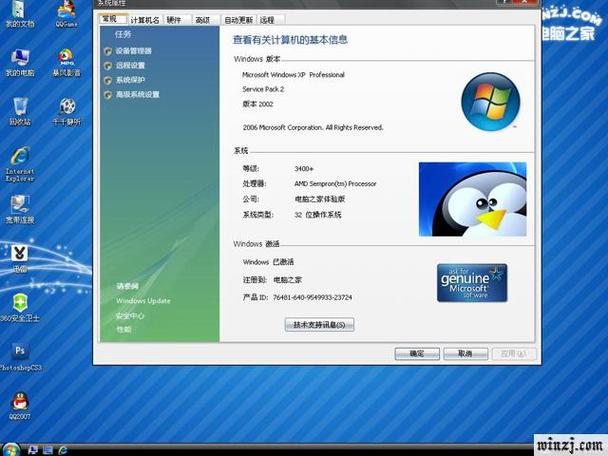The height and width of the screenshot is (456, 608).
Task: Select the 我的电脑 desktop icon
Action: [20, 63]
